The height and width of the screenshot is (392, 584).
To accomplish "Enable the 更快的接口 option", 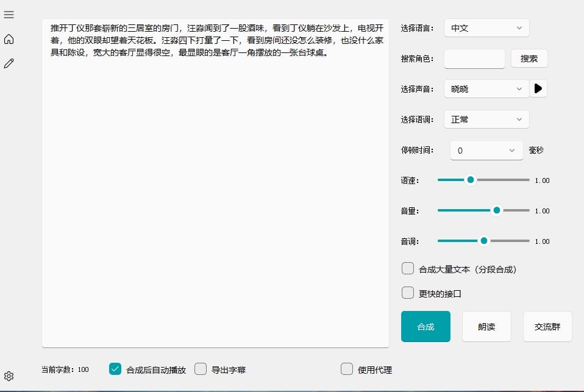I will point(407,293).
